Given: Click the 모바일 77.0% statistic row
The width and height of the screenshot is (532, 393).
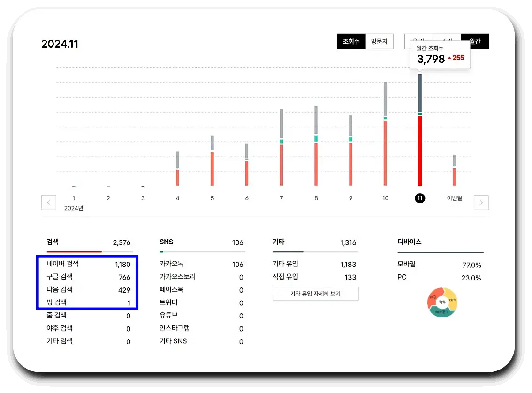Looking at the screenshot, I should (x=440, y=265).
